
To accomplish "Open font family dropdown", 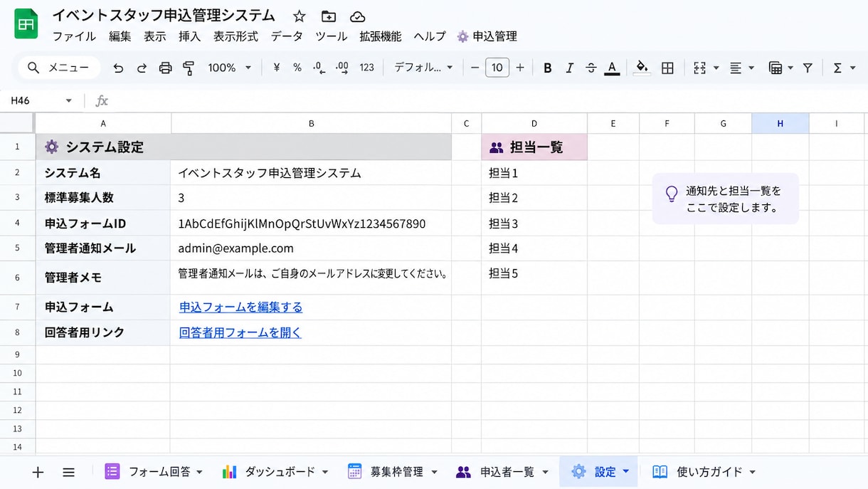I will 423,68.
